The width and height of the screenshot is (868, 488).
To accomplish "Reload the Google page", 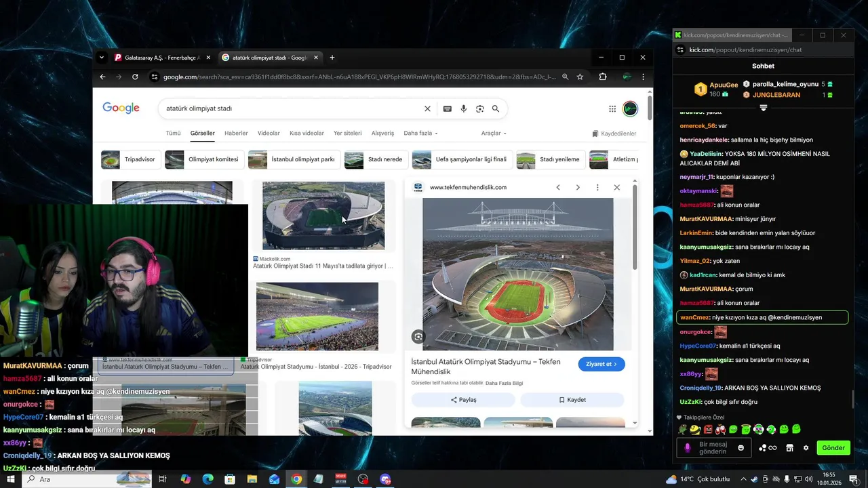I will click(x=135, y=77).
